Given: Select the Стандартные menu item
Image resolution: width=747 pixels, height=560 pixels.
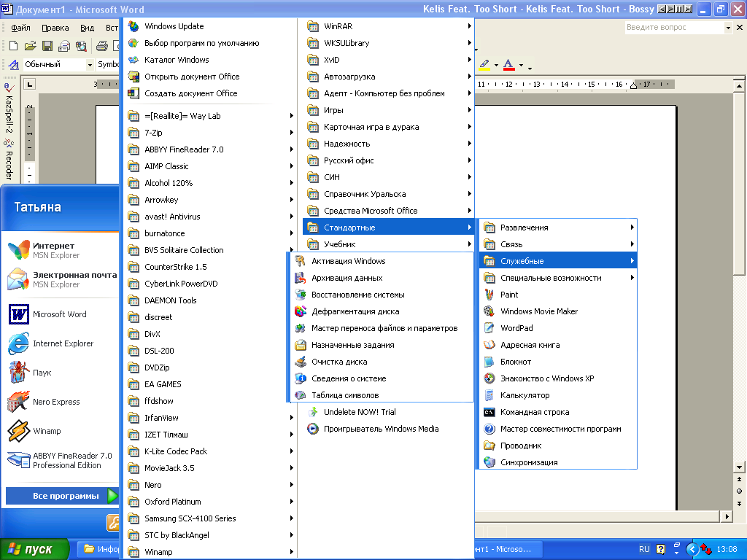Looking at the screenshot, I should (x=388, y=227).
